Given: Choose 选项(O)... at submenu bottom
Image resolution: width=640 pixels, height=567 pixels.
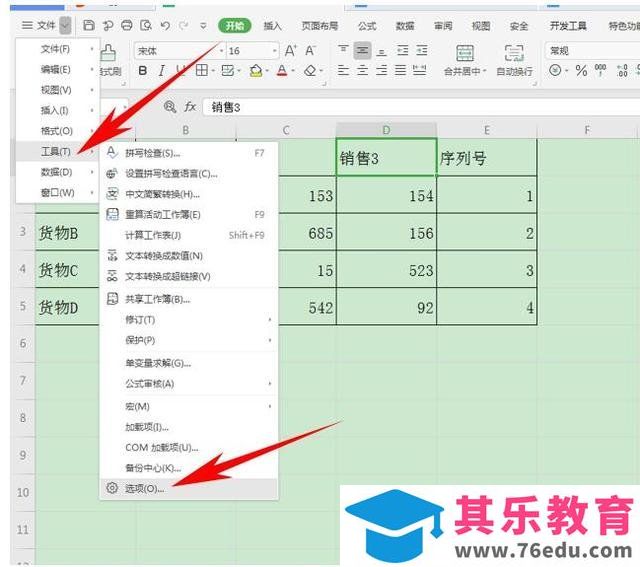Looking at the screenshot, I should (x=189, y=488).
